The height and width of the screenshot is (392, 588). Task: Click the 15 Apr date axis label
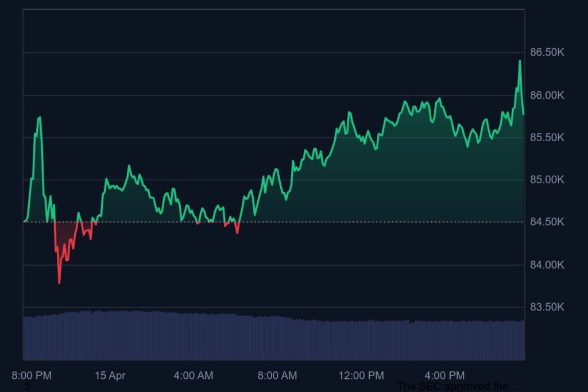click(x=110, y=375)
